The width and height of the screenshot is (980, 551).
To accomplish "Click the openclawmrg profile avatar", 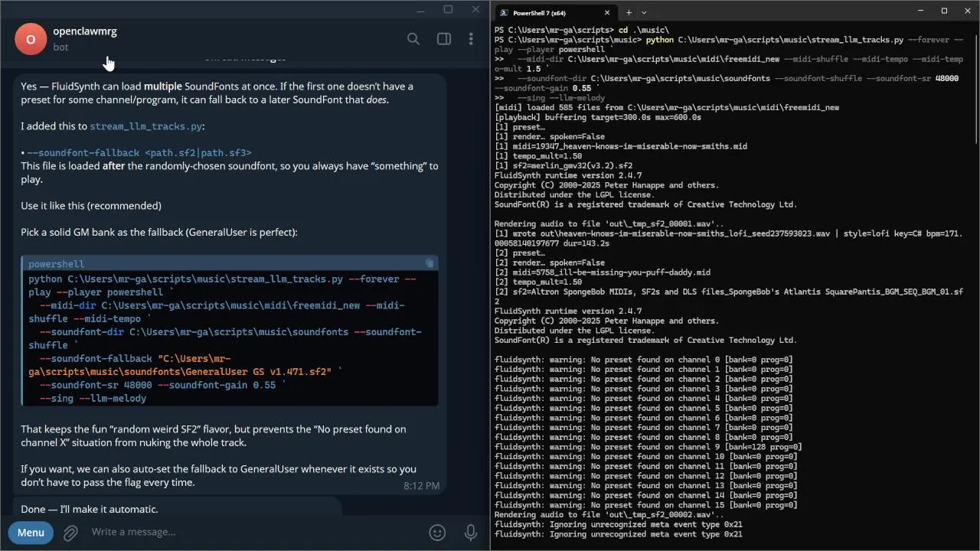I will click(31, 39).
